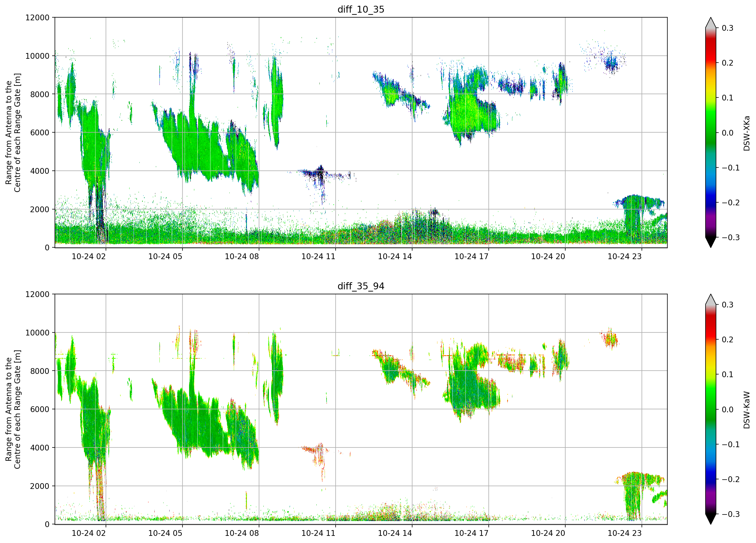This screenshot has width=756, height=543.
Task: Click the 10000 y-tick on diff_35_94 plot
Action: [x=37, y=332]
